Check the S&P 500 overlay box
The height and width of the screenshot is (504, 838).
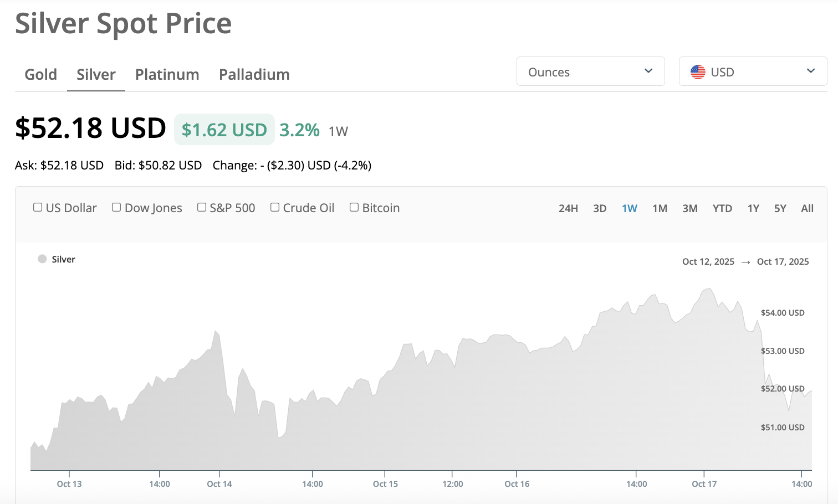click(202, 207)
